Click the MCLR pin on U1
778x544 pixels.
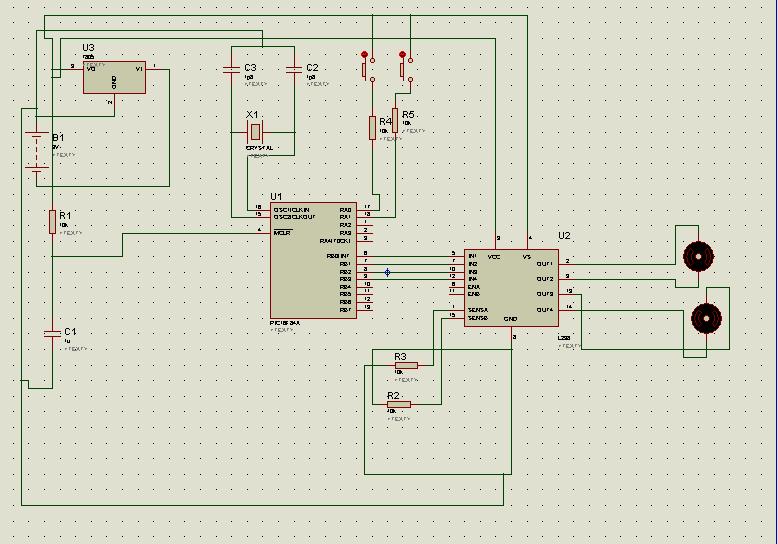[282, 233]
